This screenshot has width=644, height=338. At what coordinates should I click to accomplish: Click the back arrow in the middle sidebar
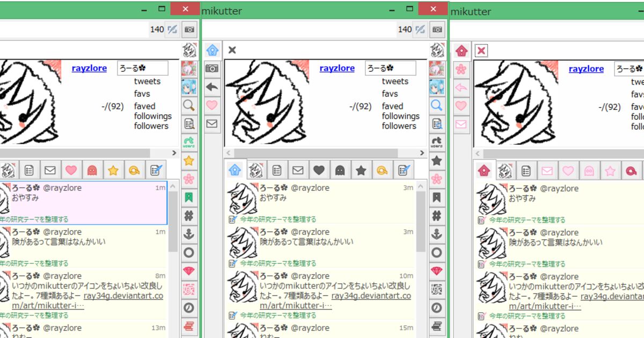coord(212,87)
